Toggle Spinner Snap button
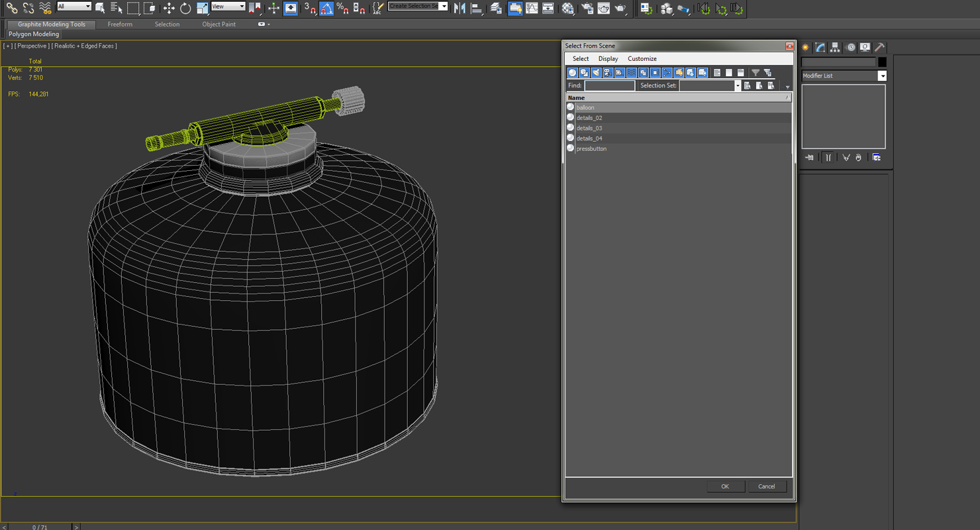Image resolution: width=980 pixels, height=530 pixels. [x=359, y=8]
